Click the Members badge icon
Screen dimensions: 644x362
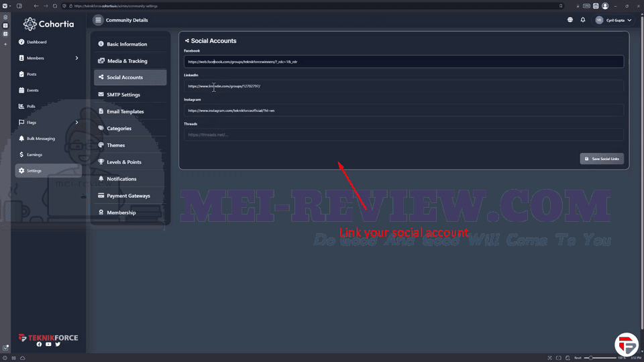pyautogui.click(x=21, y=58)
